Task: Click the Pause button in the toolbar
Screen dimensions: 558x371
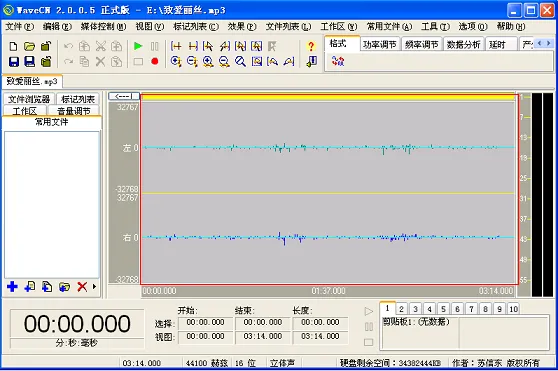Action: (154, 46)
